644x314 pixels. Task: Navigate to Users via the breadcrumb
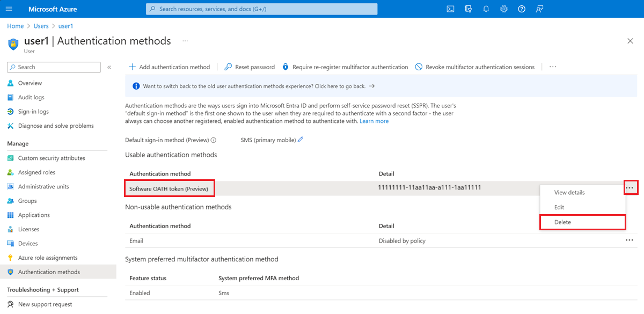(41, 26)
